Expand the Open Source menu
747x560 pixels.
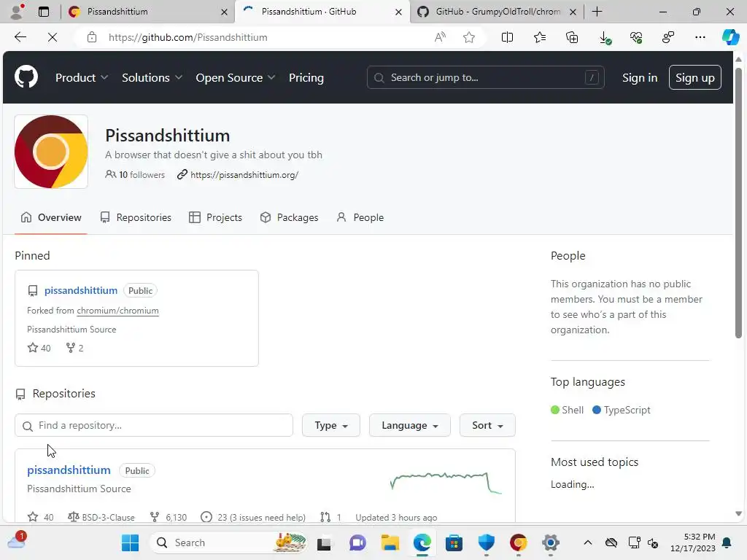click(x=236, y=77)
